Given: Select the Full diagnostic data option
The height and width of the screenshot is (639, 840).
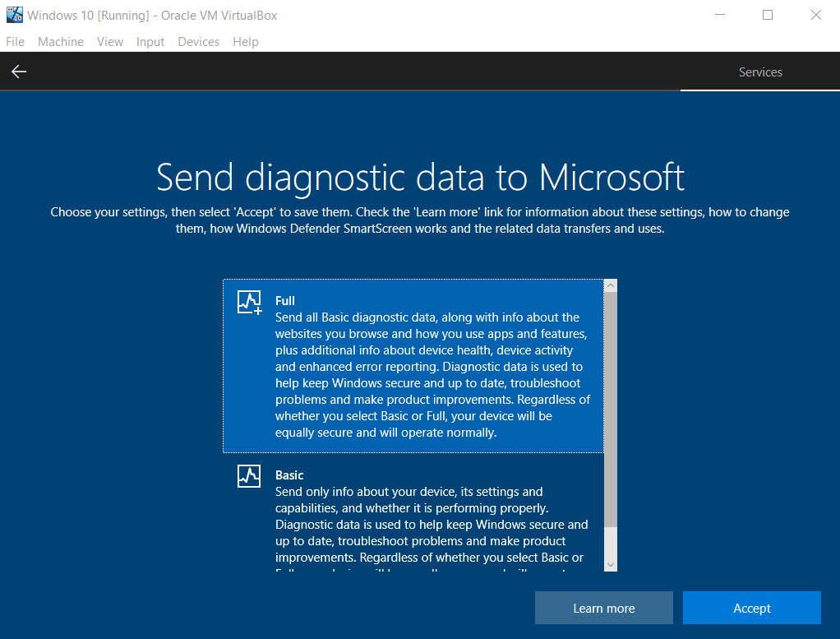Looking at the screenshot, I should (413, 366).
